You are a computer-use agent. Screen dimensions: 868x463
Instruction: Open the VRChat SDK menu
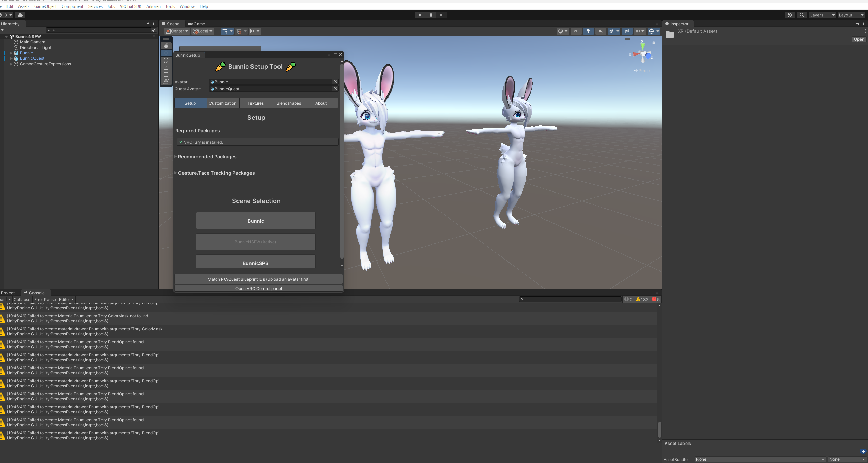click(x=131, y=6)
